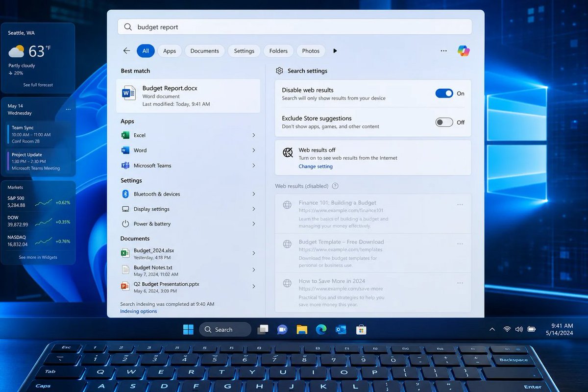Switch to the Documents filter tab
Viewport: 588px width, 392px height.
pyautogui.click(x=205, y=51)
